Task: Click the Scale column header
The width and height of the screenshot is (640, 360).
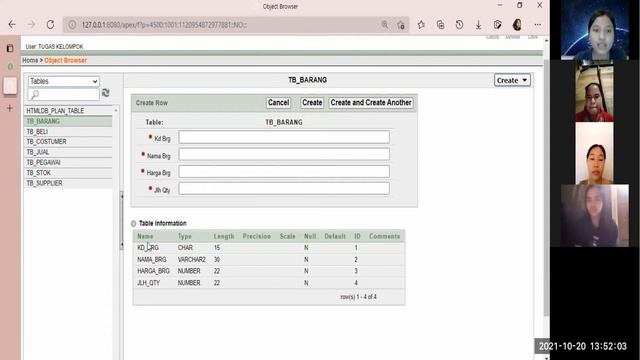Action: [287, 236]
